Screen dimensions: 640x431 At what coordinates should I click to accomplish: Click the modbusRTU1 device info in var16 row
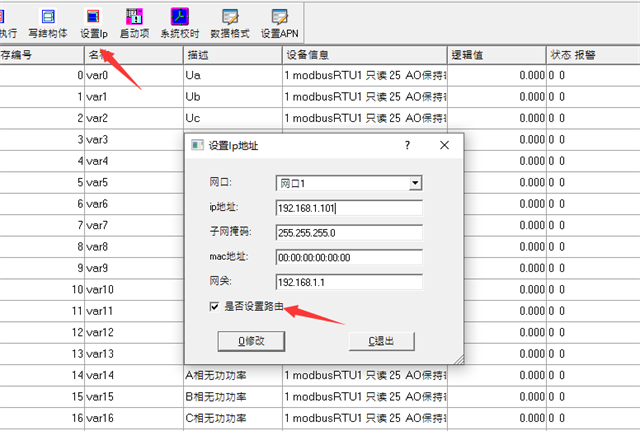(365, 418)
